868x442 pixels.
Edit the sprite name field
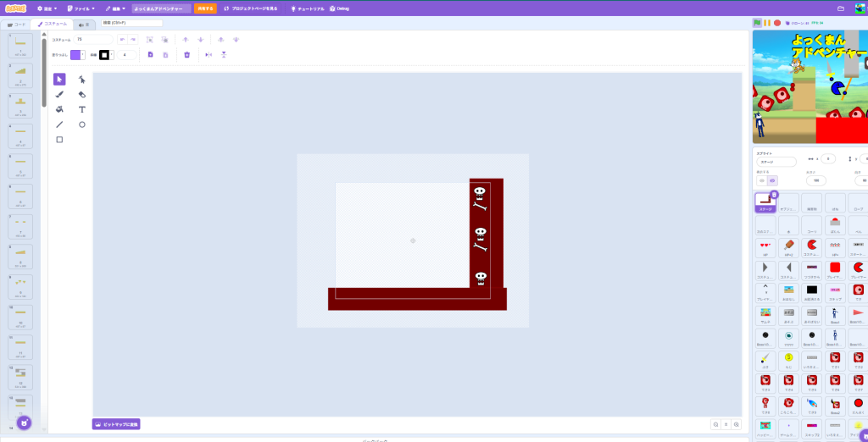tap(776, 162)
